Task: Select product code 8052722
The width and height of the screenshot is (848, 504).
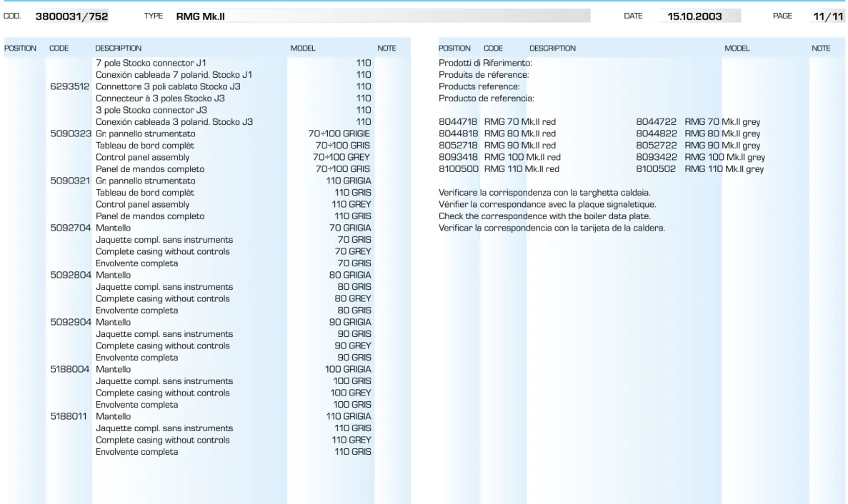Action: (x=656, y=146)
